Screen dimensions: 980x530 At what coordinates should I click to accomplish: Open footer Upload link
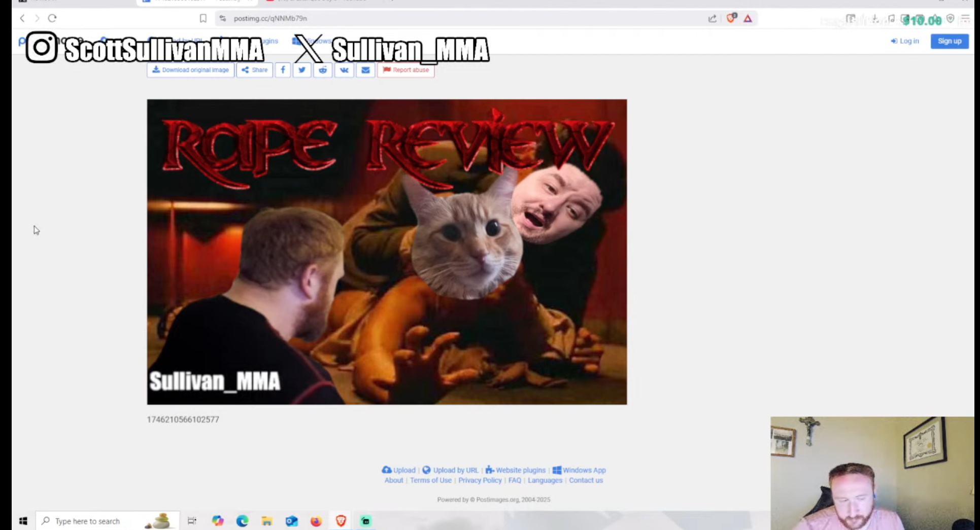[x=399, y=470]
